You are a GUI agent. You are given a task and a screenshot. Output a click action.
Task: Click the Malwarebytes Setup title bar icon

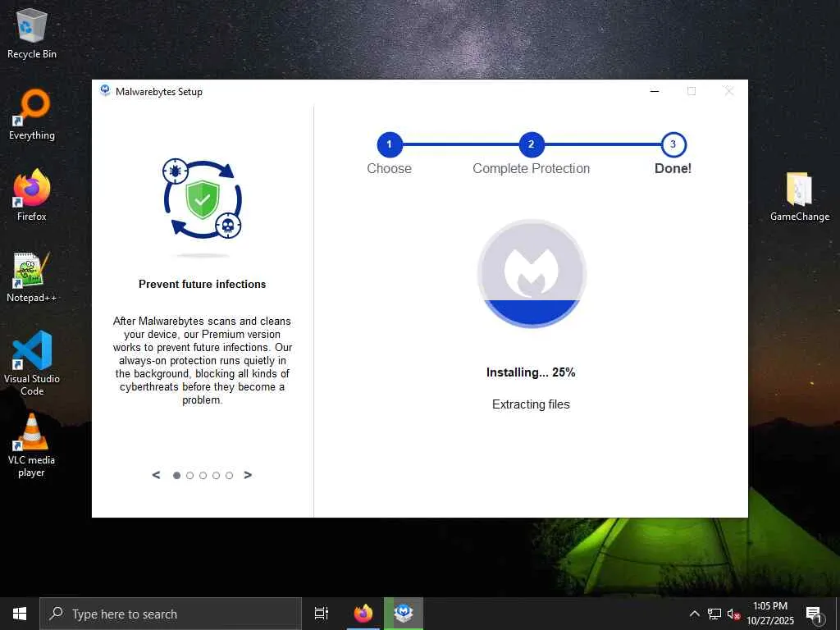[x=105, y=91]
